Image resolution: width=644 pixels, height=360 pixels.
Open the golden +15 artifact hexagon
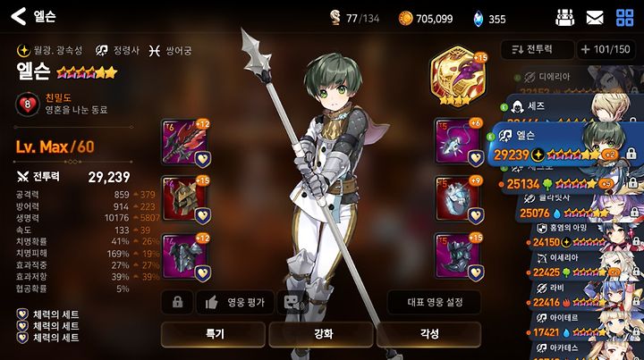(x=458, y=76)
